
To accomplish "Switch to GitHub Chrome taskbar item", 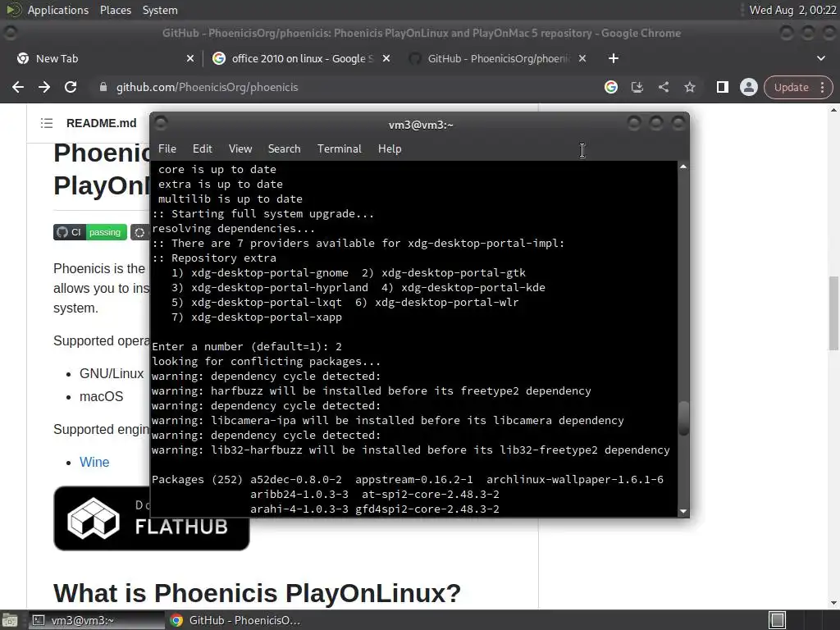I will click(x=235, y=620).
